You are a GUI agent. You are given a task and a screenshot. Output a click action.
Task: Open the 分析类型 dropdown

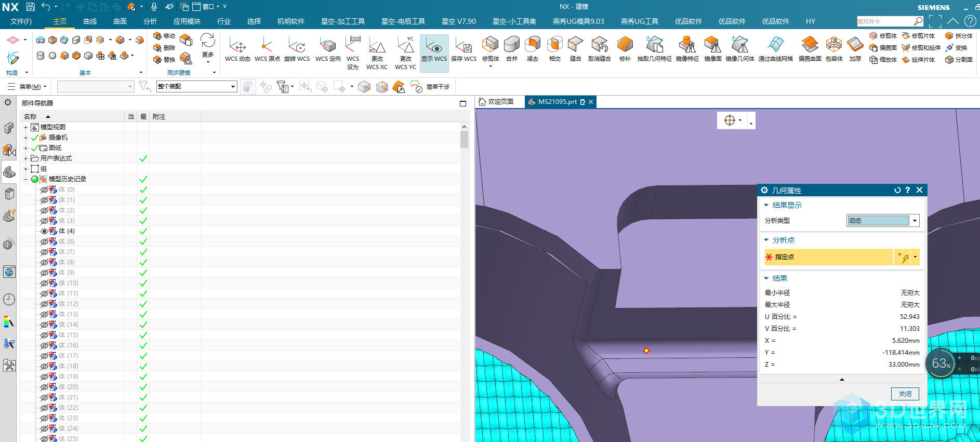(x=883, y=221)
